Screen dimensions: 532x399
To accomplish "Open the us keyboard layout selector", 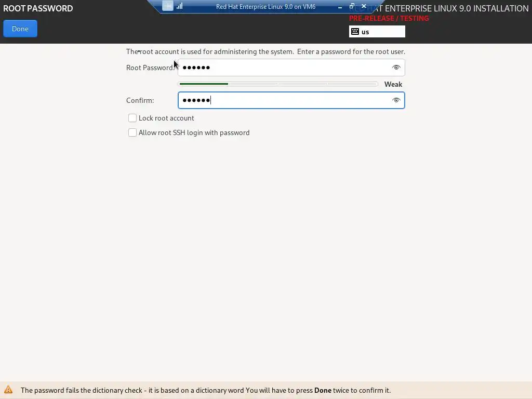I will (x=377, y=32).
